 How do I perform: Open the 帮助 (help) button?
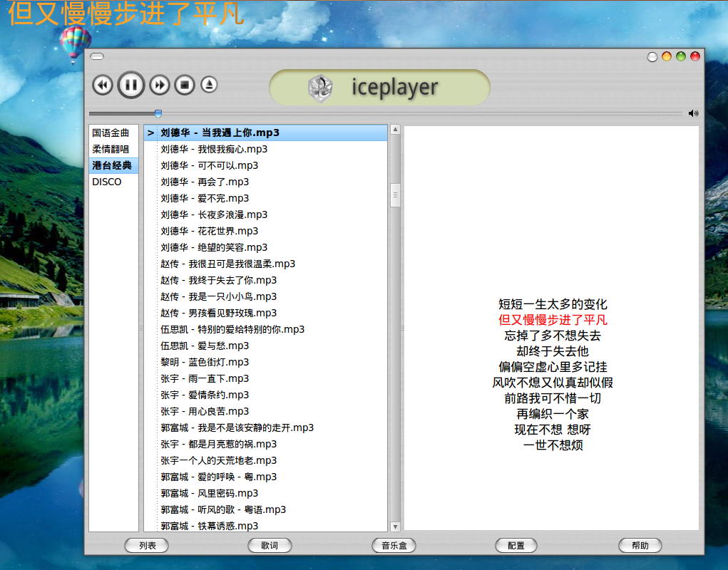[640, 546]
